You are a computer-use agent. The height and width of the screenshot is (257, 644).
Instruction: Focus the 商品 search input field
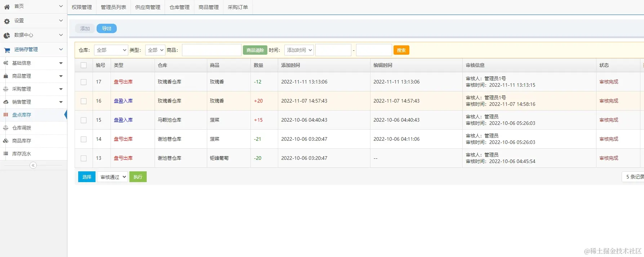[x=212, y=50]
